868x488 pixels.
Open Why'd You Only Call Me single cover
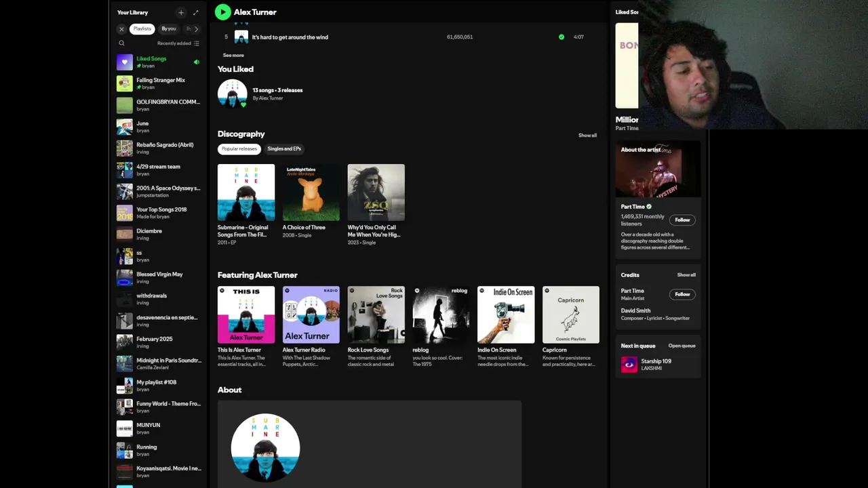coord(376,192)
